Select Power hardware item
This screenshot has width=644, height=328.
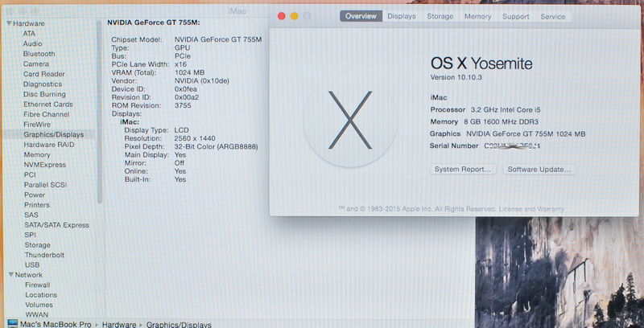(x=35, y=195)
